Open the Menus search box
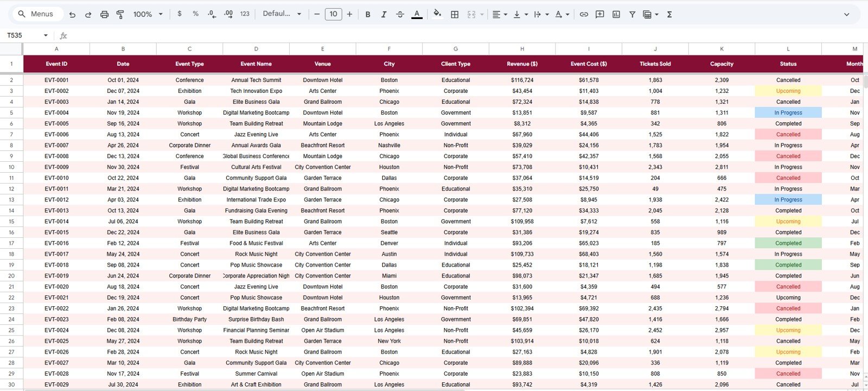The image size is (868, 391). [37, 14]
